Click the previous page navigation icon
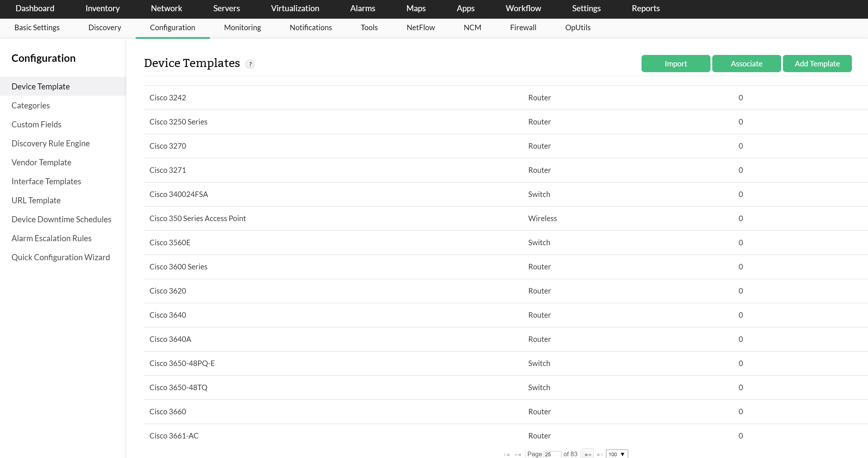This screenshot has height=458, width=868. pos(517,454)
